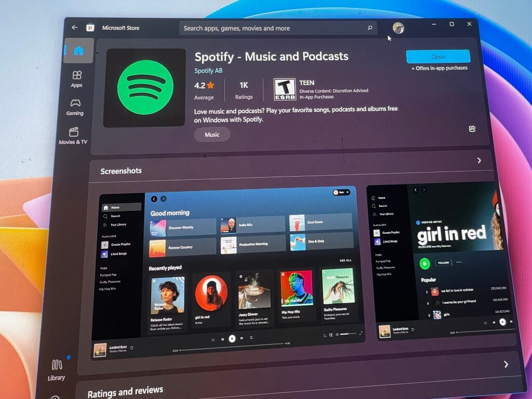This screenshot has height=399, width=532.
Task: Open the Spotify app
Action: pos(438,57)
